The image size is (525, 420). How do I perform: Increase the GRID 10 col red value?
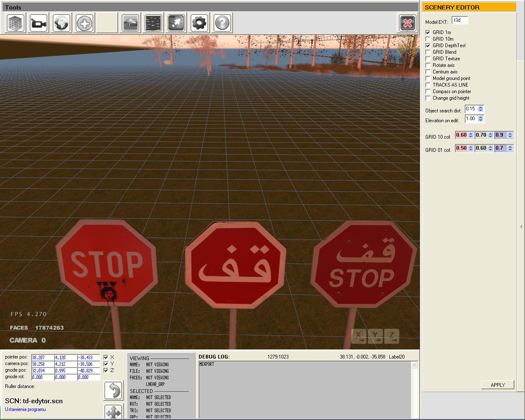(471, 134)
